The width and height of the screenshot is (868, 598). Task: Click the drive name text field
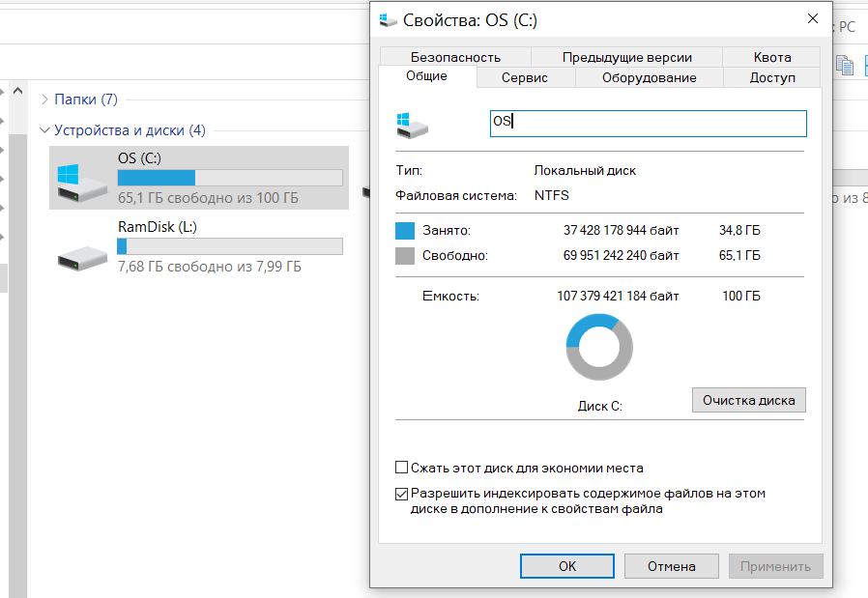click(648, 124)
